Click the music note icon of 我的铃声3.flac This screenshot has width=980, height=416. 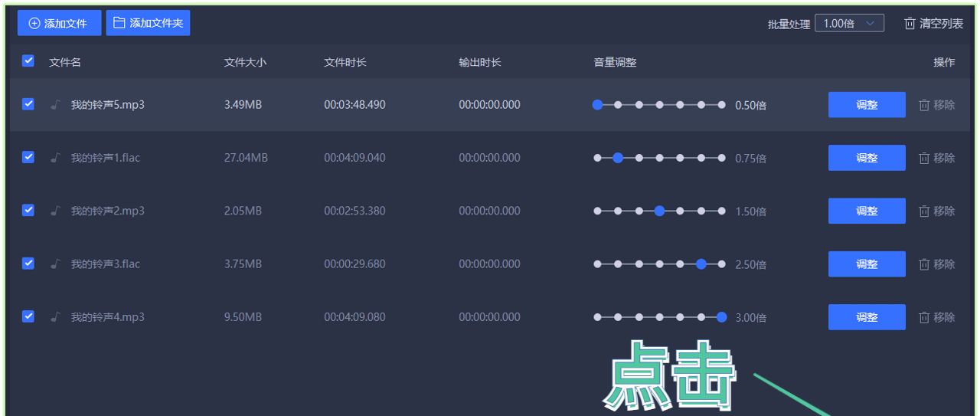(x=54, y=264)
